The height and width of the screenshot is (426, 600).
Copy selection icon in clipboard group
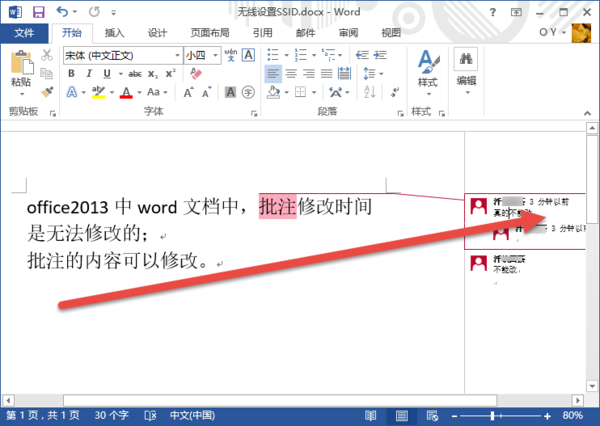(47, 73)
